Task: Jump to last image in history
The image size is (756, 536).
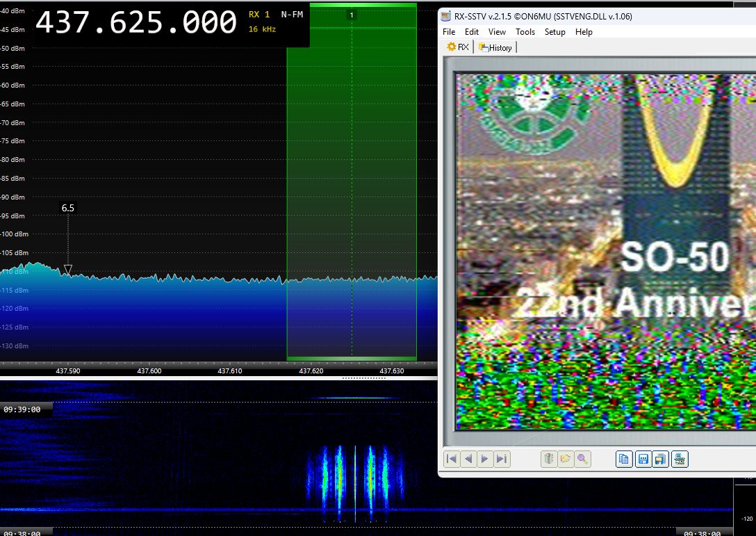Action: [502, 459]
